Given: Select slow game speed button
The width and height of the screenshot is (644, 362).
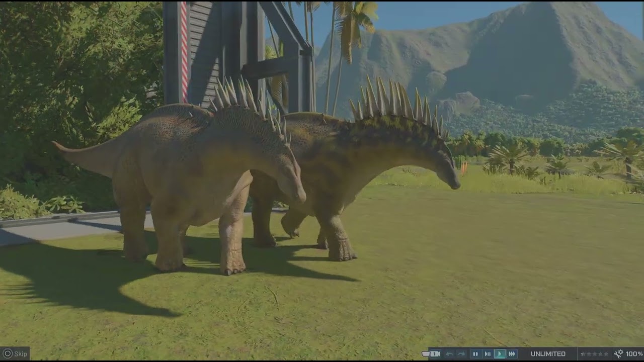Looking at the screenshot, I should (x=488, y=354).
